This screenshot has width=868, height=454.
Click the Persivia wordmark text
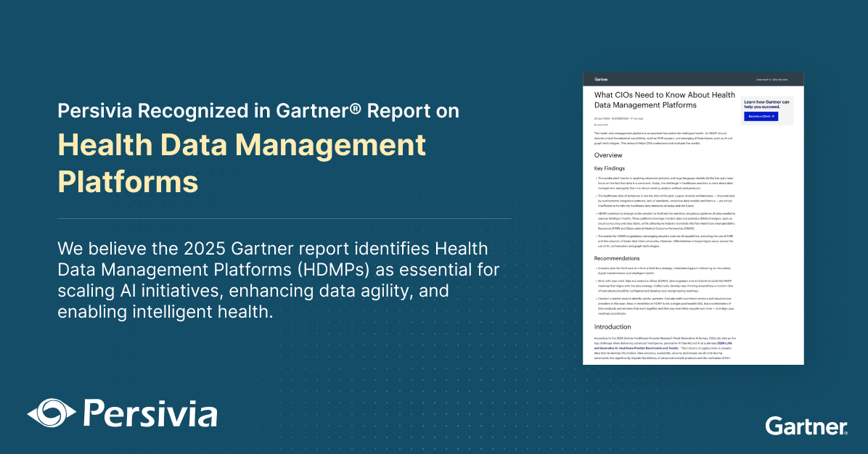[150, 414]
